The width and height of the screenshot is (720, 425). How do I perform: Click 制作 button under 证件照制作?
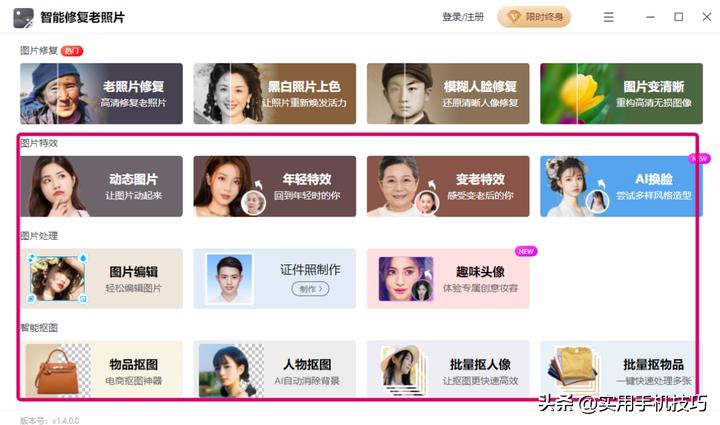tap(310, 289)
